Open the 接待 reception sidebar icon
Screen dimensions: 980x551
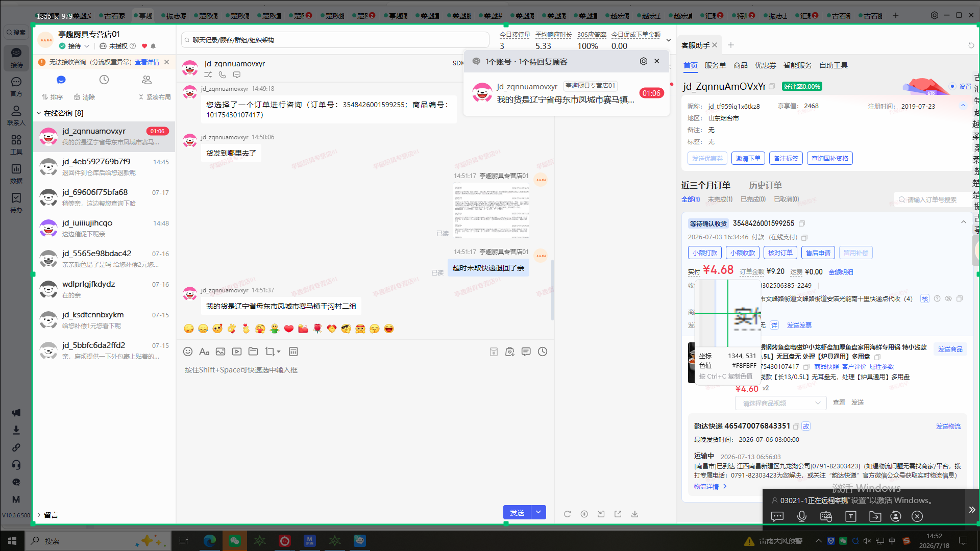pyautogui.click(x=16, y=57)
